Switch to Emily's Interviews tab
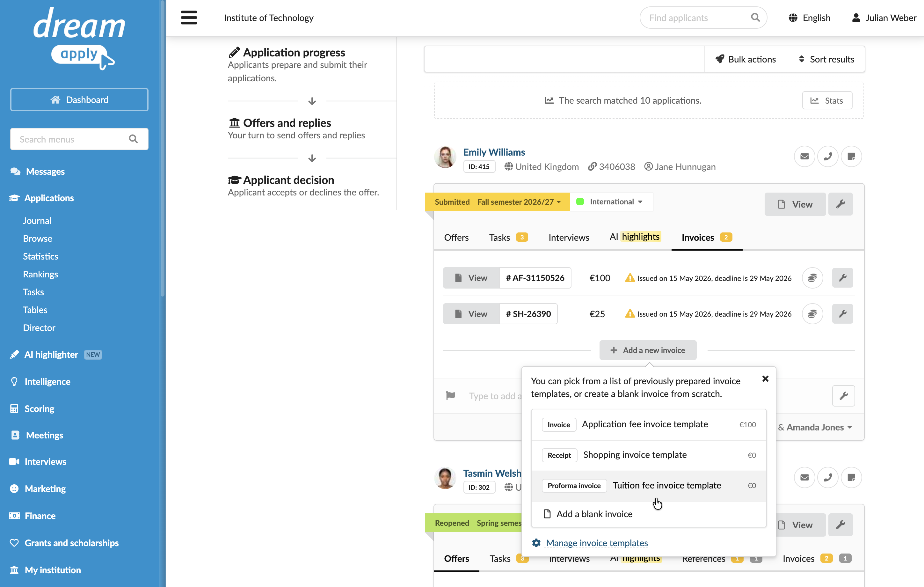 (x=569, y=238)
